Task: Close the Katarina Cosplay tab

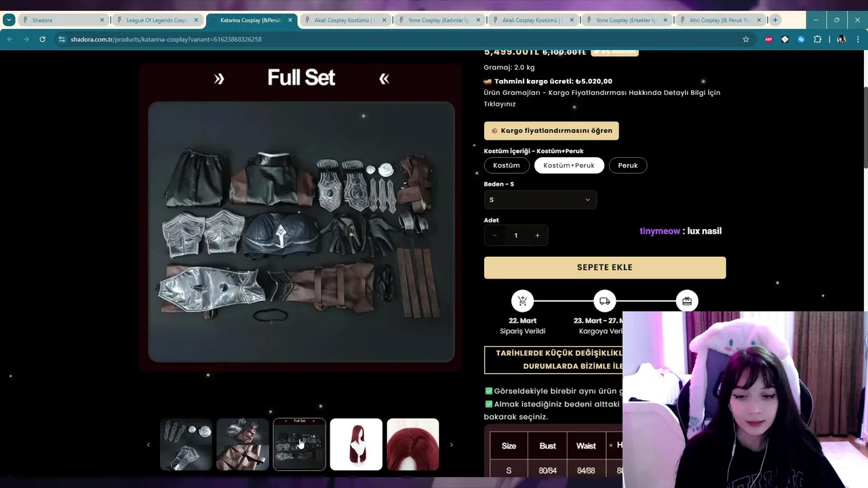Action: pos(290,20)
